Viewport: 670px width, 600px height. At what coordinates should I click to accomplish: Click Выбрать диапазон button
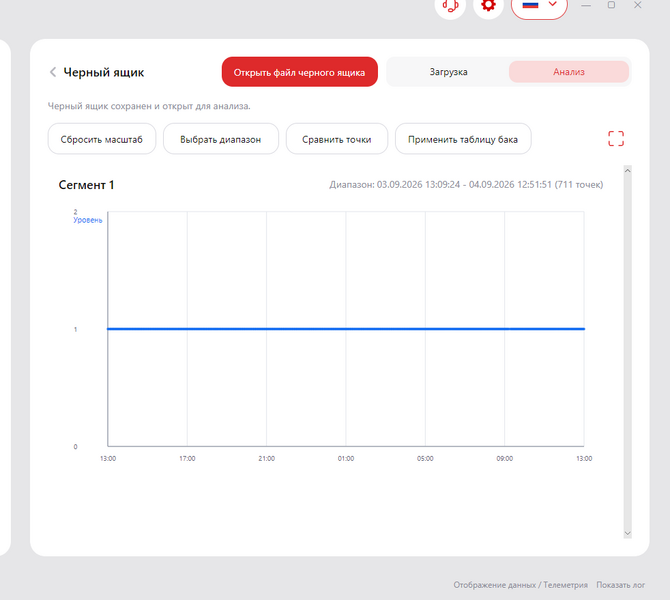point(220,139)
